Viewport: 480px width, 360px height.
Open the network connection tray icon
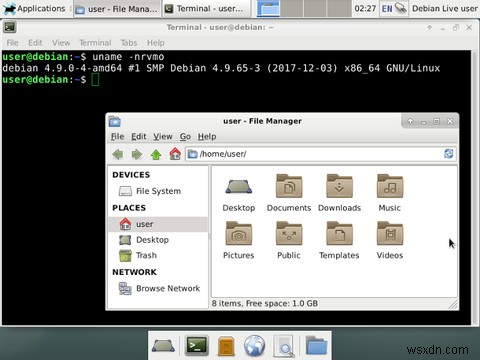point(401,8)
